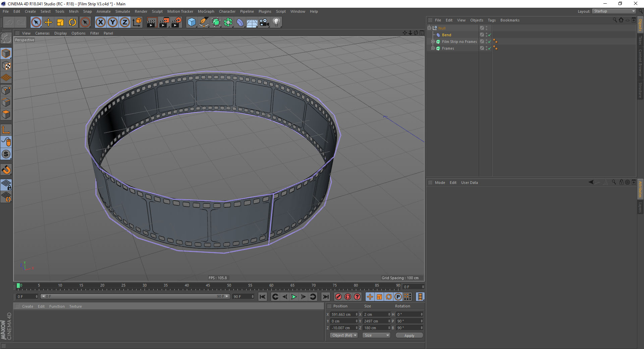The width and height of the screenshot is (644, 349).
Task: Click the camera object icon
Action: tap(264, 22)
